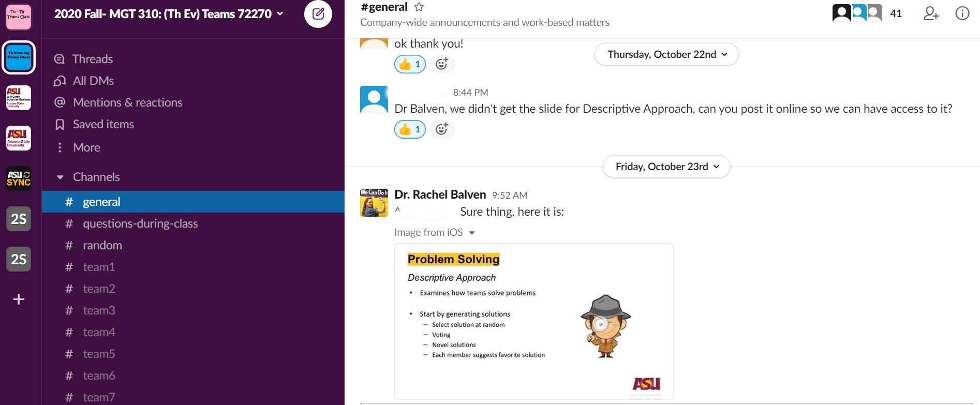Click the add workspace plus icon
Screen dimensions: 980x405
coord(19,299)
